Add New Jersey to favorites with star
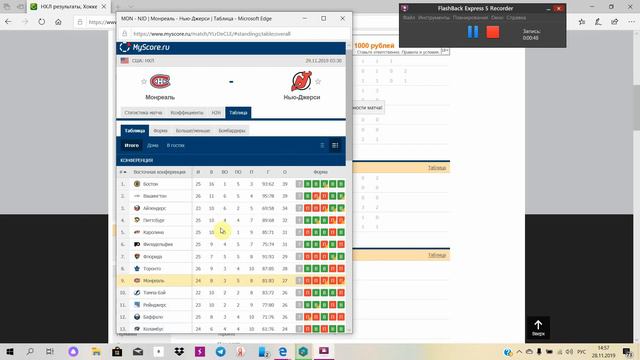This screenshot has height=360, width=640. (x=318, y=82)
